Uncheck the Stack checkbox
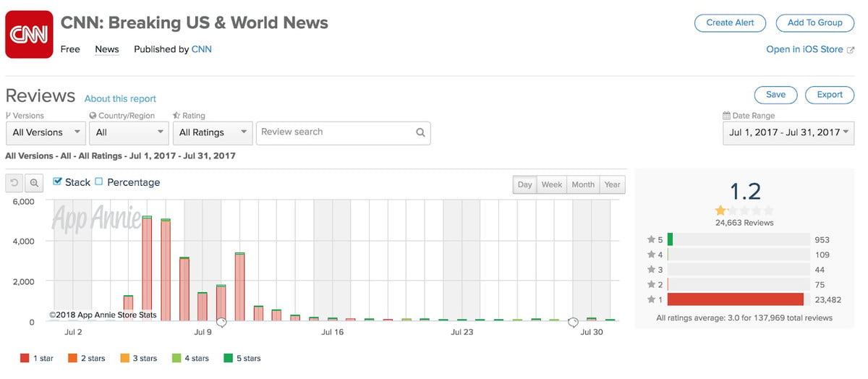868x379 pixels. pos(58,182)
